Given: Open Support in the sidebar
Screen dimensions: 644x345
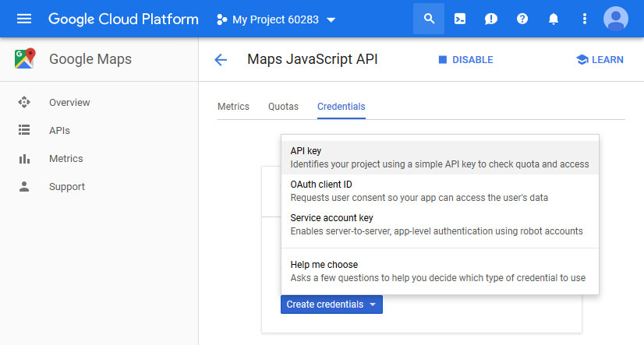Looking at the screenshot, I should (x=67, y=187).
